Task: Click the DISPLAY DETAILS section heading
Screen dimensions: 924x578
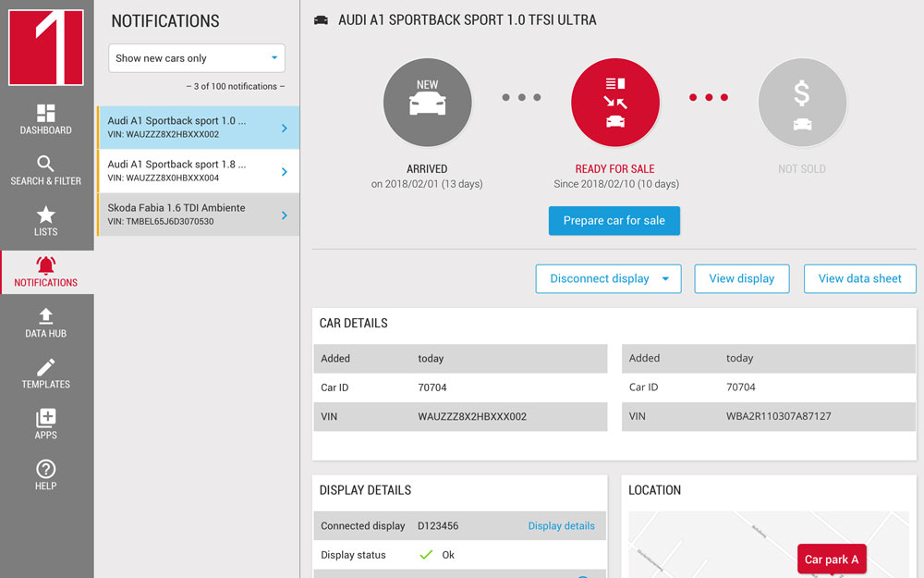Action: point(365,490)
